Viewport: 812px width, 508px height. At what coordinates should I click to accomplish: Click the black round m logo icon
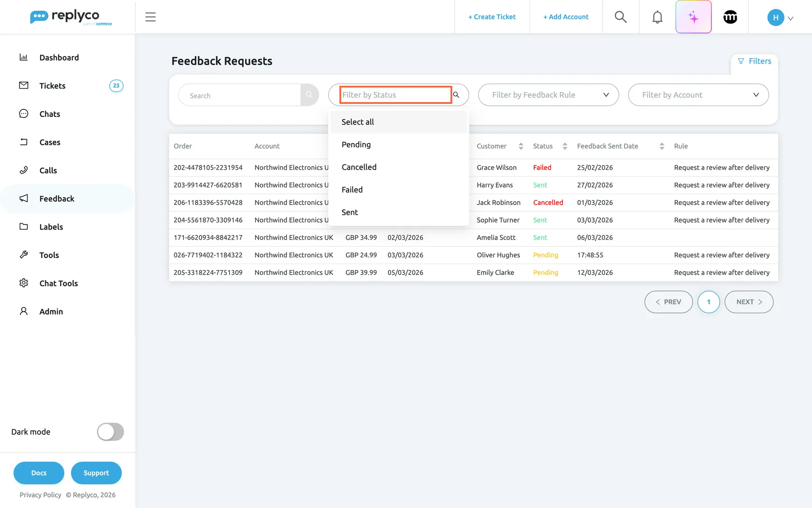point(730,17)
